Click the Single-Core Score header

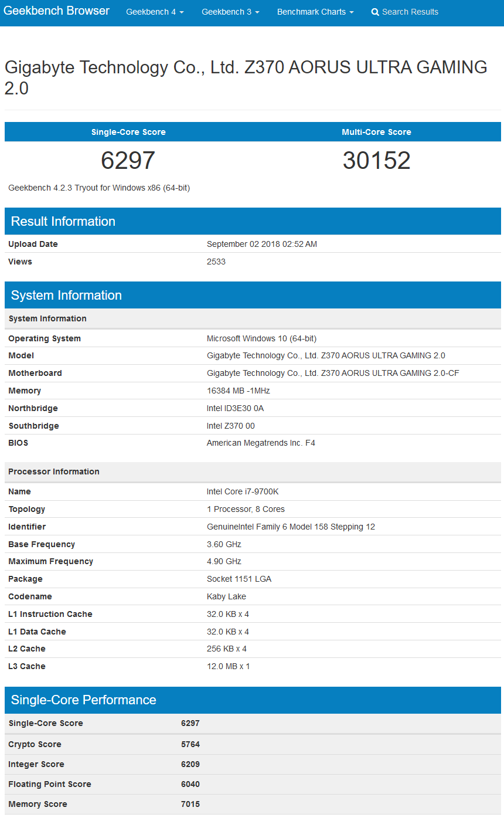128,132
